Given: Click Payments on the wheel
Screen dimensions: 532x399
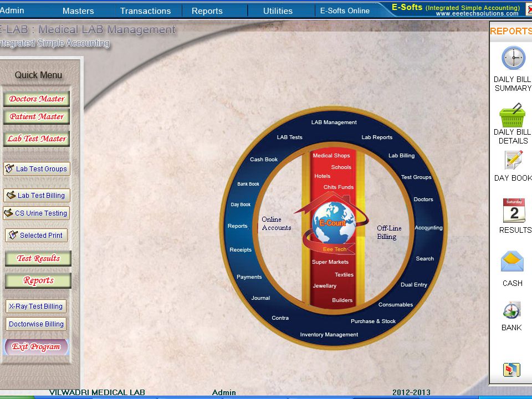Looking at the screenshot, I should point(249,277).
